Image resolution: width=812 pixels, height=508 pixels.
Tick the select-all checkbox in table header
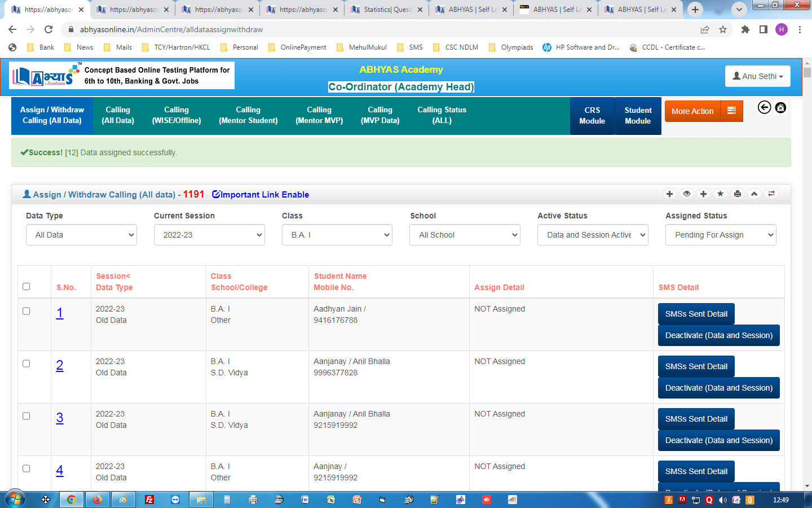[26, 287]
